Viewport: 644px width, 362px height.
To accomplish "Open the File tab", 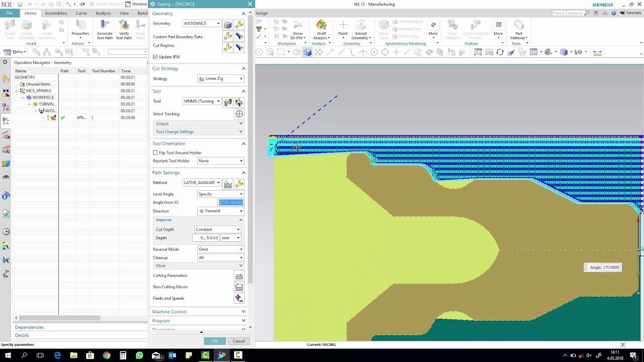I will click(10, 13).
